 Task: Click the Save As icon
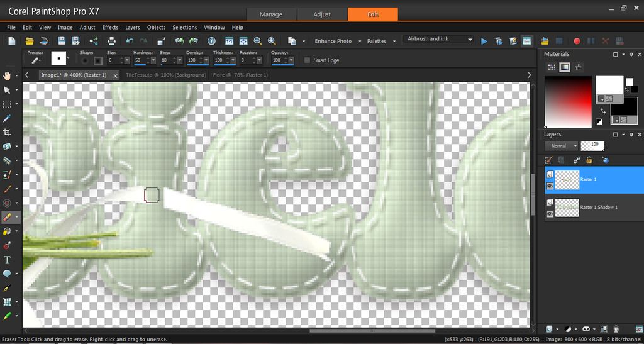pos(75,41)
